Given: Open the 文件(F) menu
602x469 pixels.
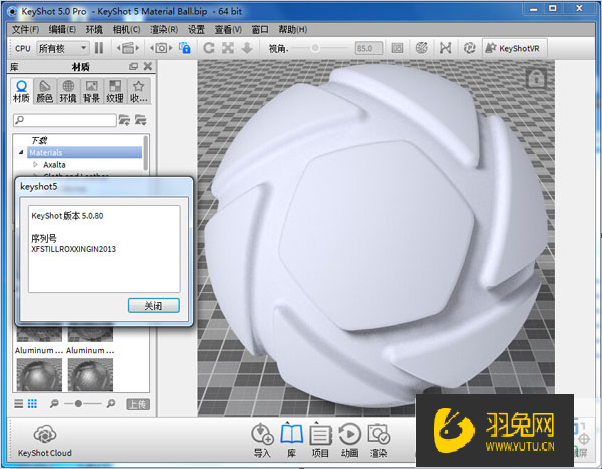Looking at the screenshot, I should click(x=25, y=30).
